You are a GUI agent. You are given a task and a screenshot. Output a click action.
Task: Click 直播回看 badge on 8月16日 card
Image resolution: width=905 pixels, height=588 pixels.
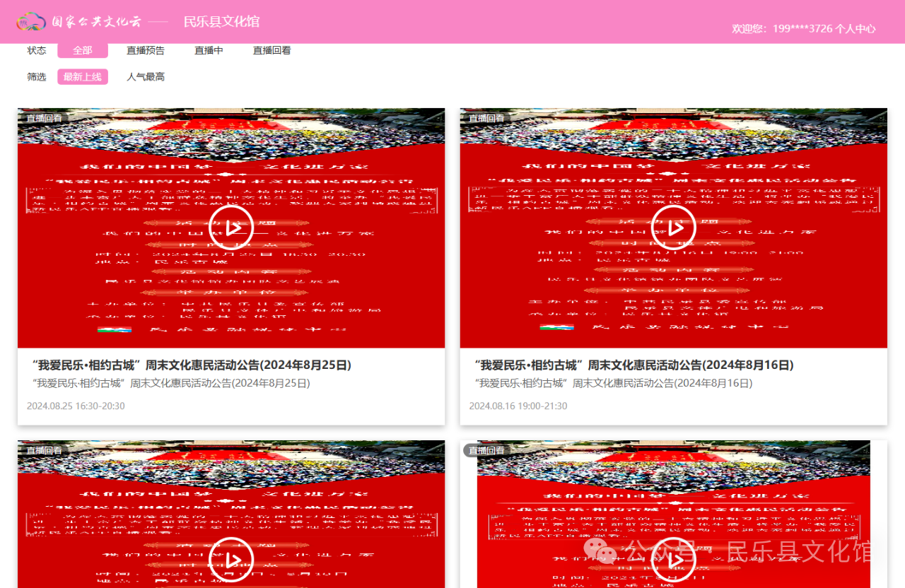click(486, 118)
